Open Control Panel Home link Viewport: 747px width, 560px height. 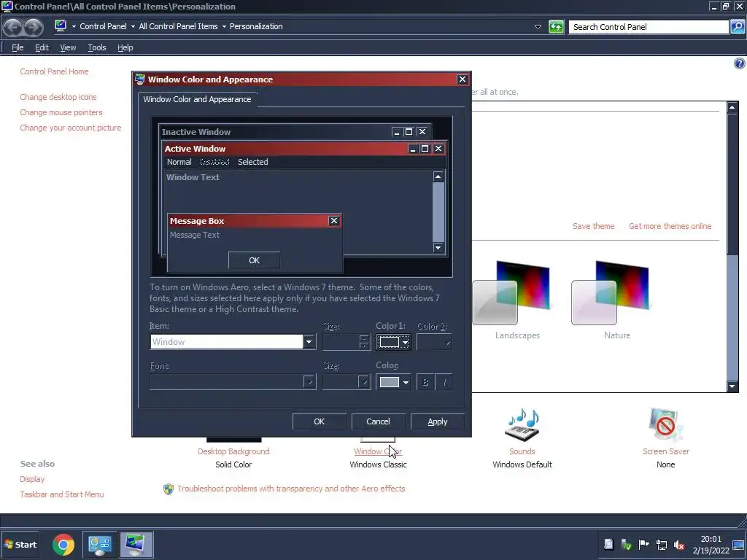[x=54, y=71]
